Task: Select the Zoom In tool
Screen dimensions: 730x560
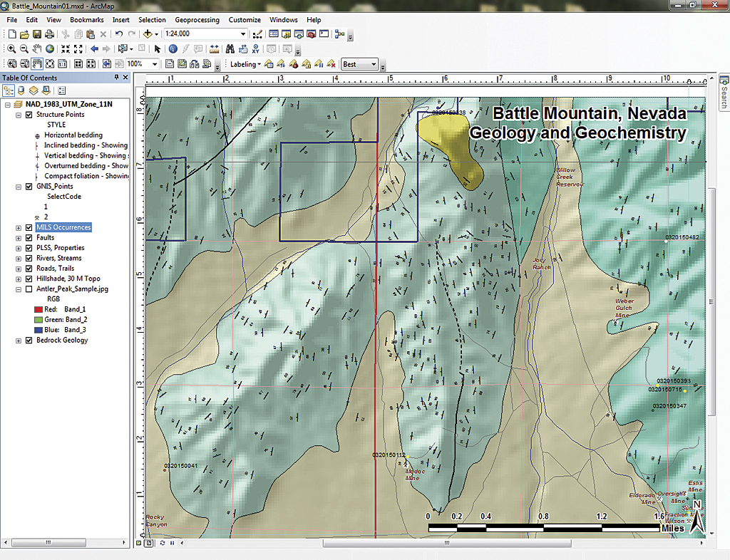Action: [x=12, y=49]
